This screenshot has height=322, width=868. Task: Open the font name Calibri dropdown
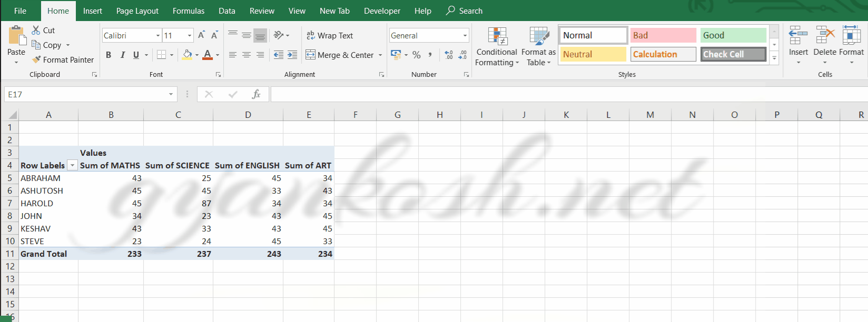click(158, 35)
